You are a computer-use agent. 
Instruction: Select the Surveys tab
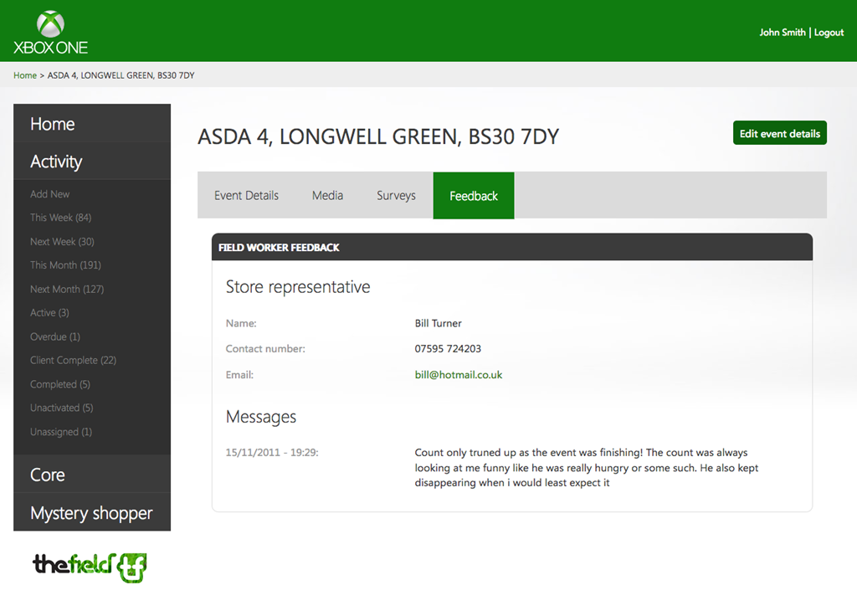point(396,196)
